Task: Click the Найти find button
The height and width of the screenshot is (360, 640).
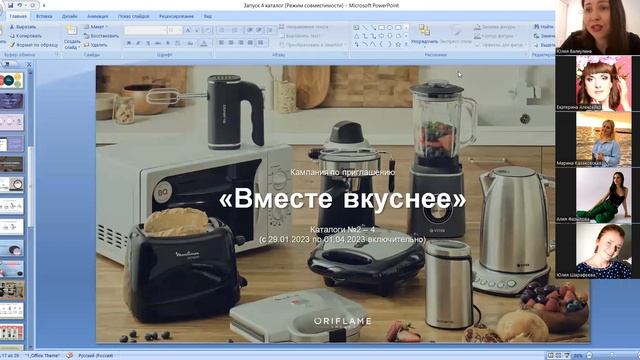Action: pyautogui.click(x=544, y=27)
